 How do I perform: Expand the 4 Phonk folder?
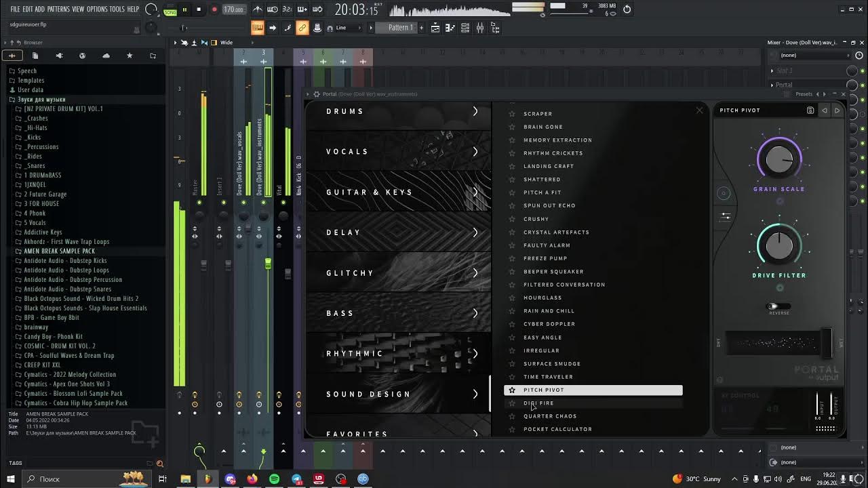tap(35, 213)
